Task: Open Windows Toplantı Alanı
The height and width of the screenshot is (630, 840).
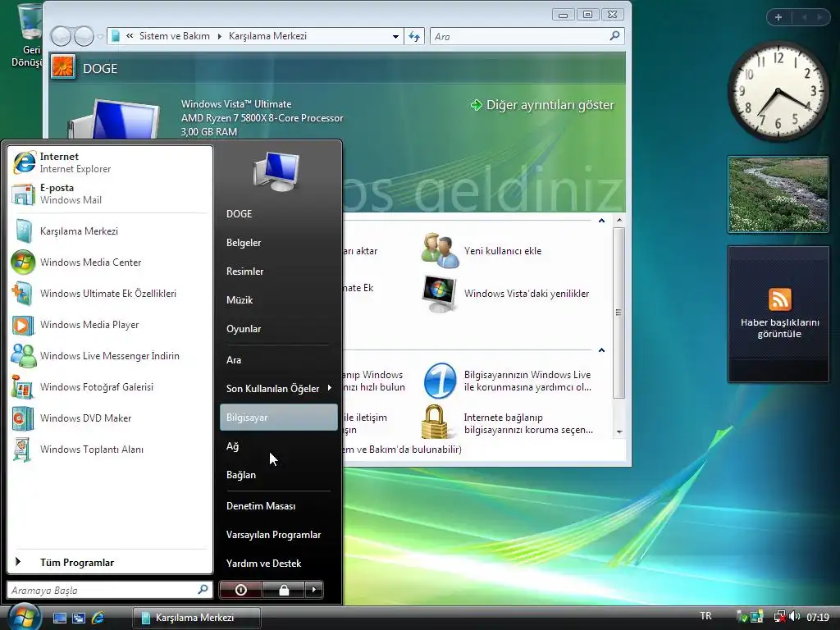Action: click(110, 449)
